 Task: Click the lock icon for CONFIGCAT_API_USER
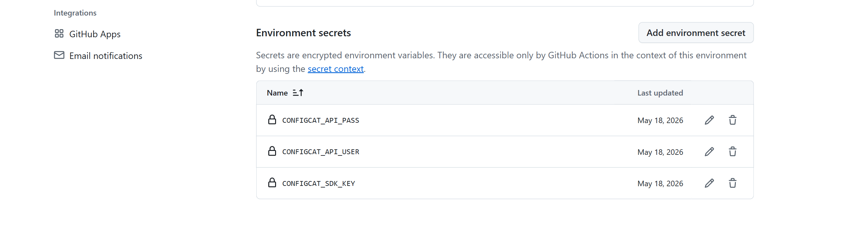(272, 151)
